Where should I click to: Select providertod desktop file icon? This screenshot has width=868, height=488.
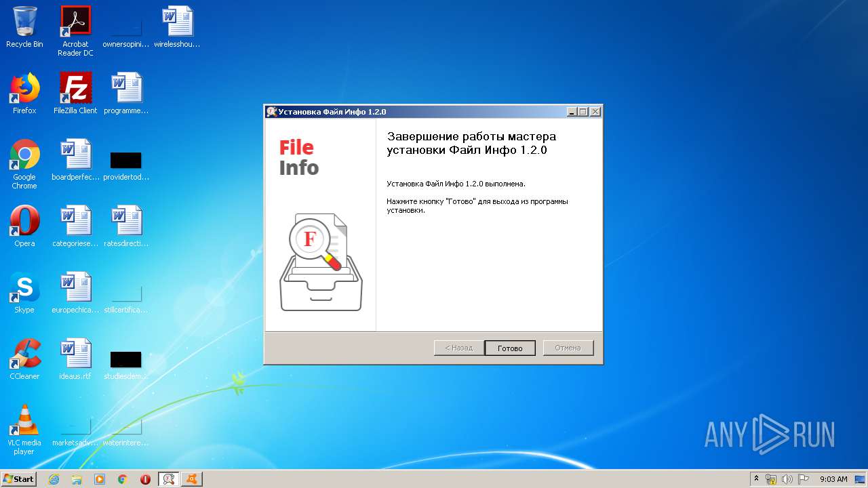tap(126, 164)
